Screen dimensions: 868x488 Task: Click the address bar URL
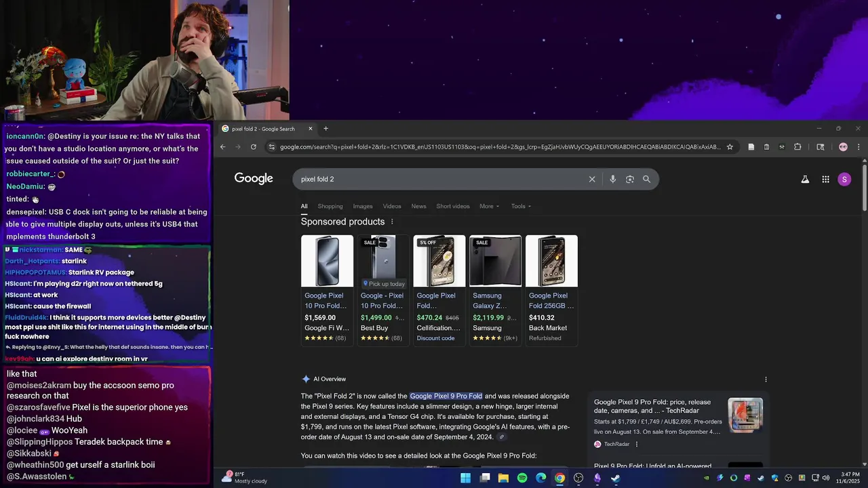(500, 146)
